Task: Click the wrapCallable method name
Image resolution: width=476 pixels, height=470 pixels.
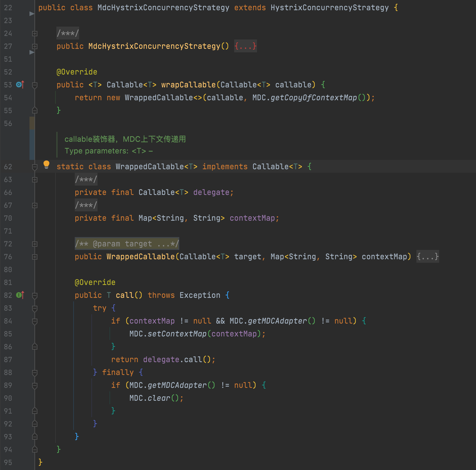Action: coord(188,85)
